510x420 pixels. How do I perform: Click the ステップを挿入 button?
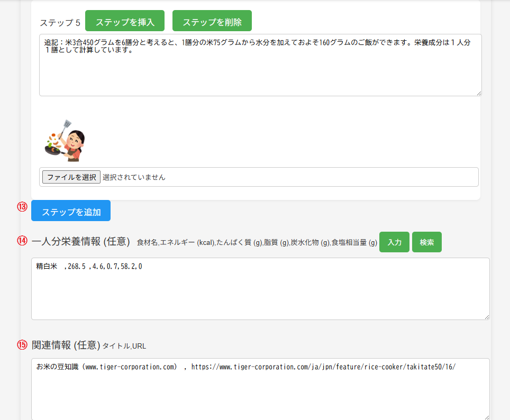tap(125, 21)
